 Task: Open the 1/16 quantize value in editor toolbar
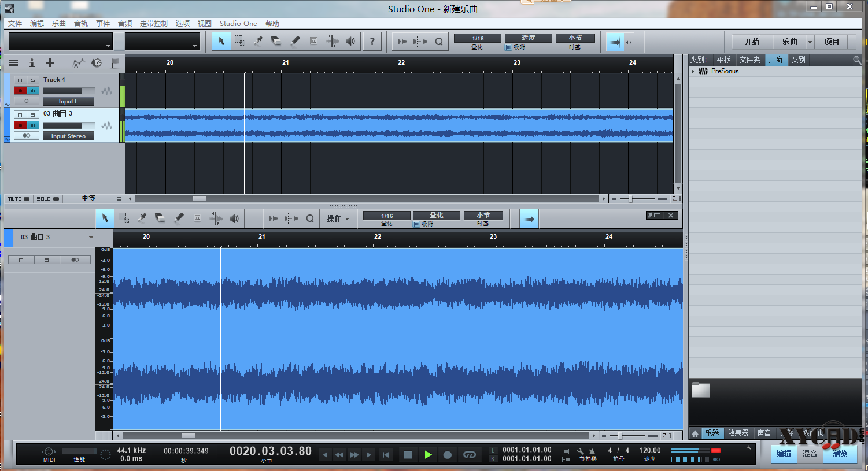[387, 216]
